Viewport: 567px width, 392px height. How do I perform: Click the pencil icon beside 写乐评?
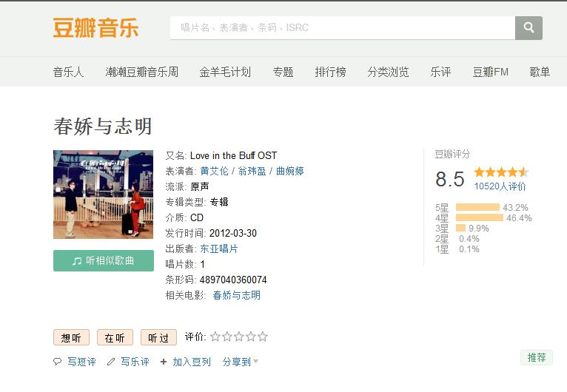111,361
